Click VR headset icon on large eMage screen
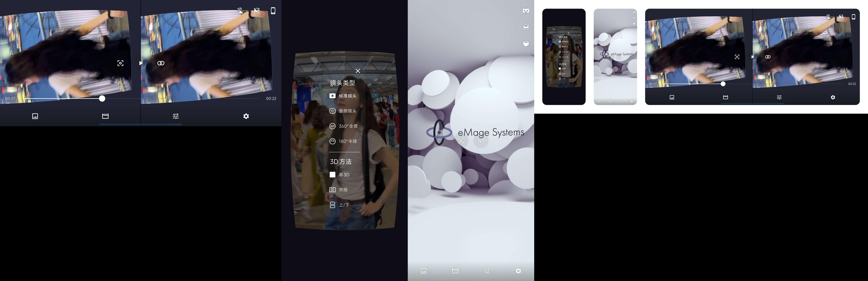 click(x=526, y=11)
